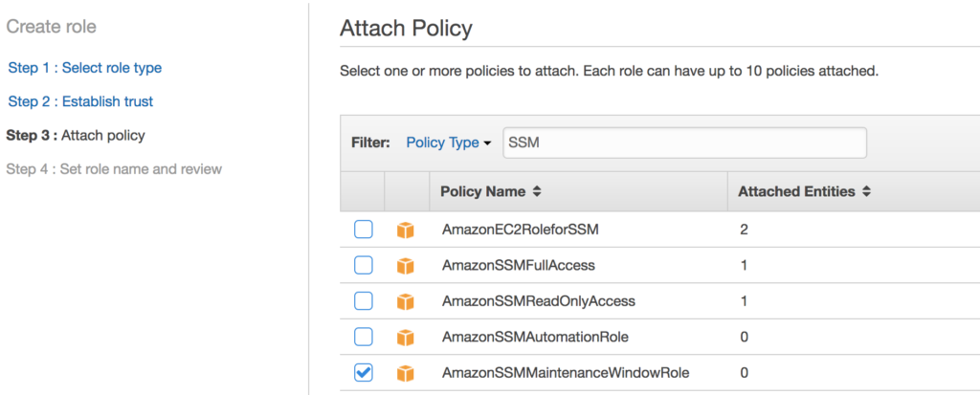Go to Step 1: Select role type
This screenshot has height=395, width=980.
(84, 68)
